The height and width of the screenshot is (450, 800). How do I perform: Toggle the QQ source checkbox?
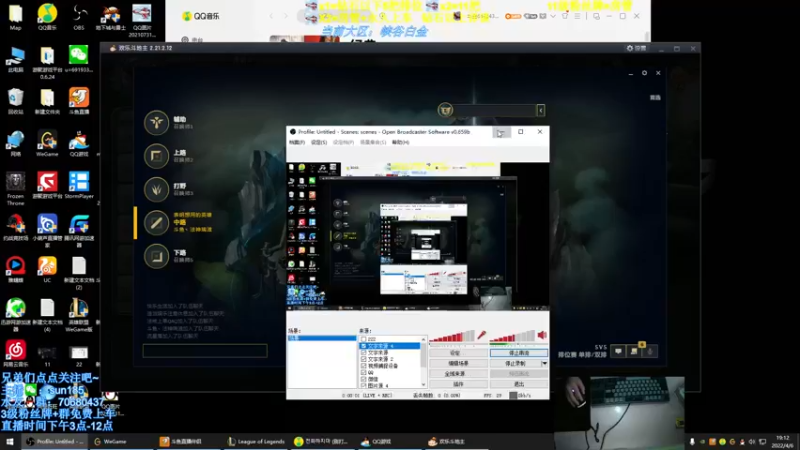(x=364, y=372)
